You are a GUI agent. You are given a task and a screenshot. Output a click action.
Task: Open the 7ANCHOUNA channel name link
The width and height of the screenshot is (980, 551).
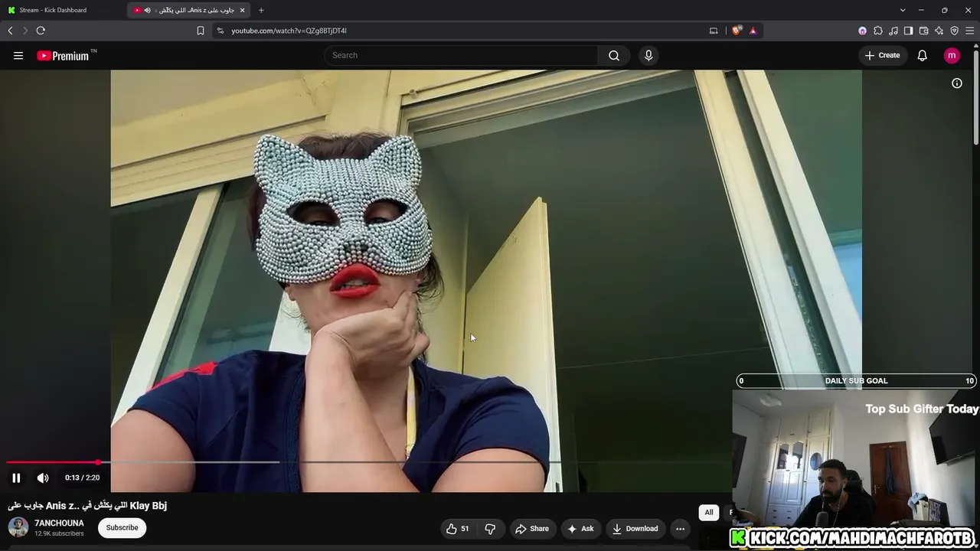click(59, 523)
